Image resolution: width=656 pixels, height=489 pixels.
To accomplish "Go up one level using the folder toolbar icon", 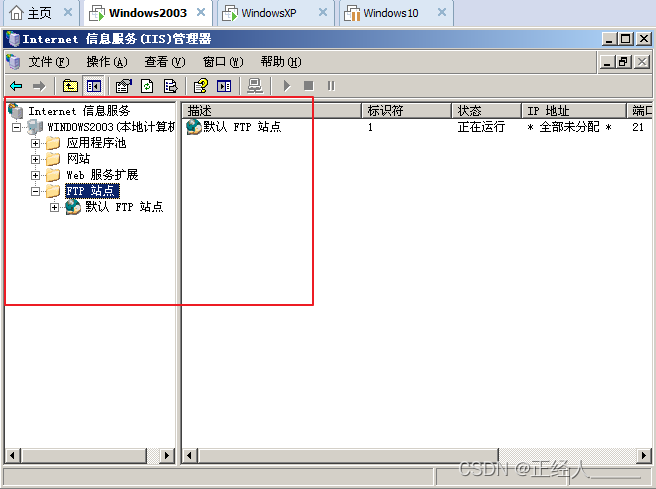I will click(x=70, y=86).
